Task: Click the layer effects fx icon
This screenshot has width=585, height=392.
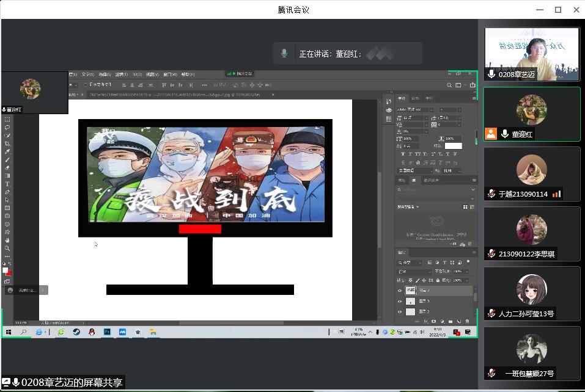Action: pyautogui.click(x=425, y=321)
